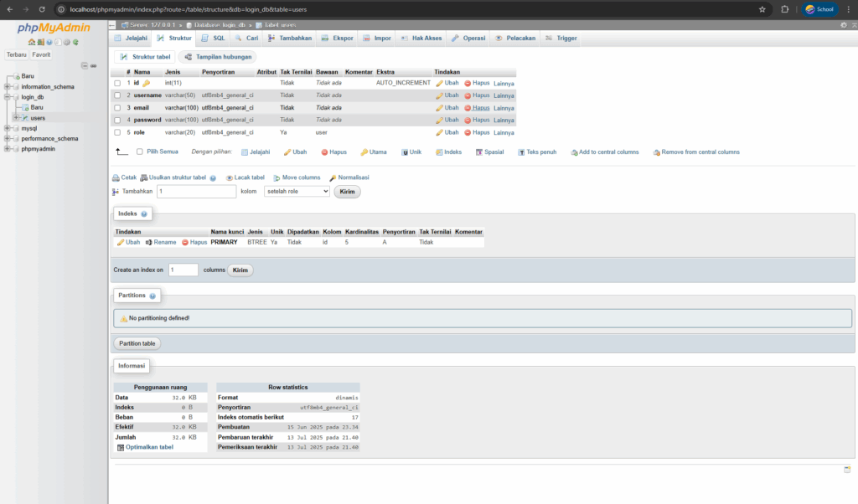
Task: Click console icon at bottom right
Action: 847,470
